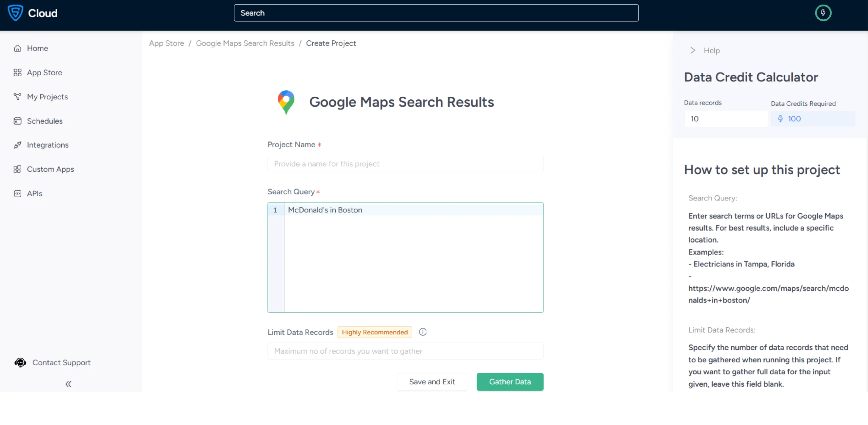Click the Google Maps Search Results title

coord(402,102)
